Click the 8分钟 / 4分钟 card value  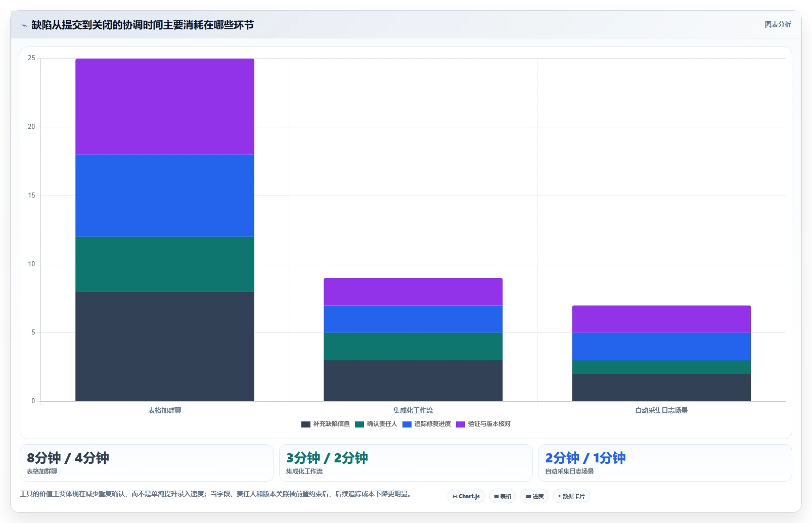point(68,458)
